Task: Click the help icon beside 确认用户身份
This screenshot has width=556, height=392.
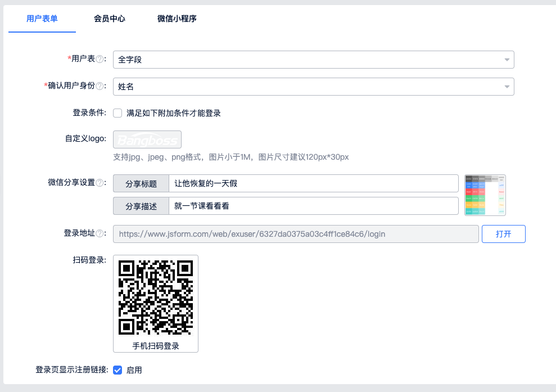Action: (100, 86)
